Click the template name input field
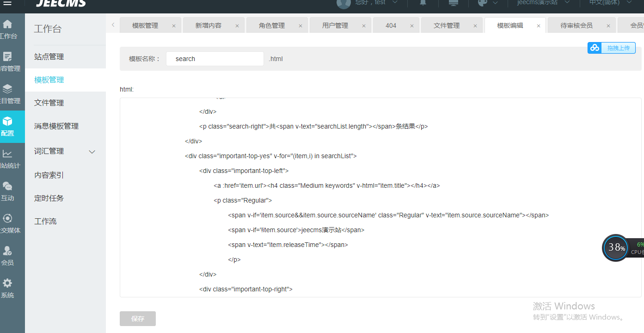Image resolution: width=644 pixels, height=333 pixels. click(215, 59)
